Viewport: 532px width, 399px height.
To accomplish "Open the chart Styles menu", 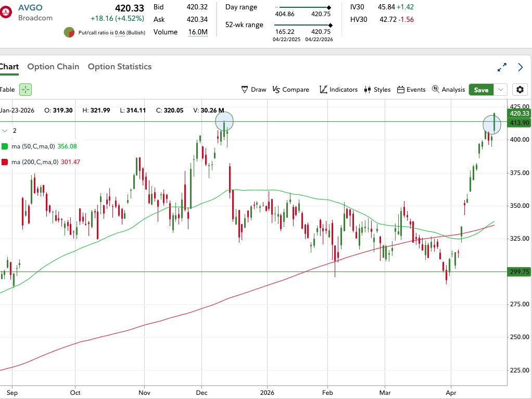I will click(x=377, y=90).
